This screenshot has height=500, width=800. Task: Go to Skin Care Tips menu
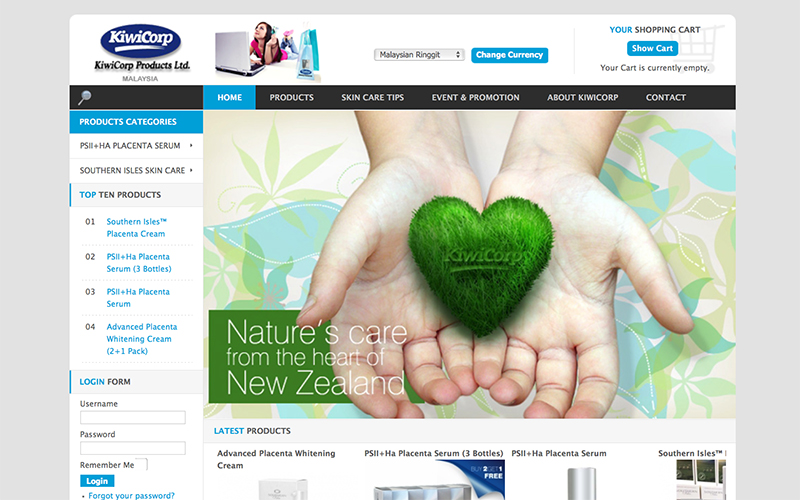(x=372, y=98)
